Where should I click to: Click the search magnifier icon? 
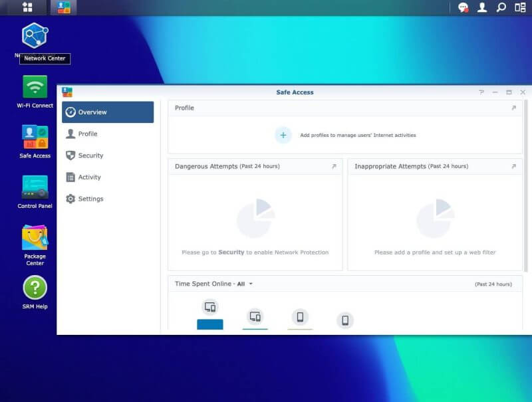501,7
